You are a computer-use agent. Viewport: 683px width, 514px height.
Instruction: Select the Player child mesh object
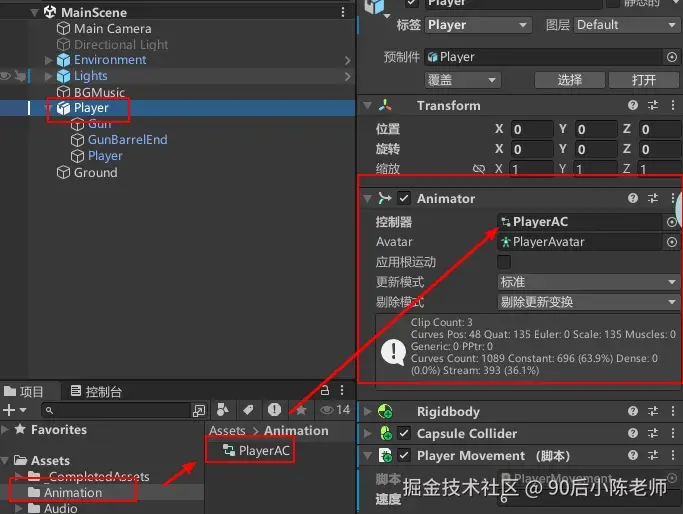[x=105, y=156]
